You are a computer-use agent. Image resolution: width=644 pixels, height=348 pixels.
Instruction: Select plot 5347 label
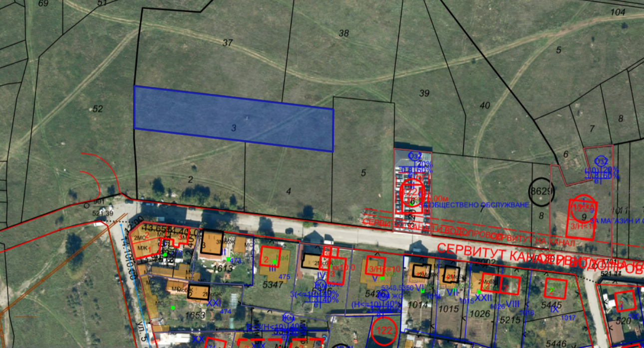click(273, 286)
